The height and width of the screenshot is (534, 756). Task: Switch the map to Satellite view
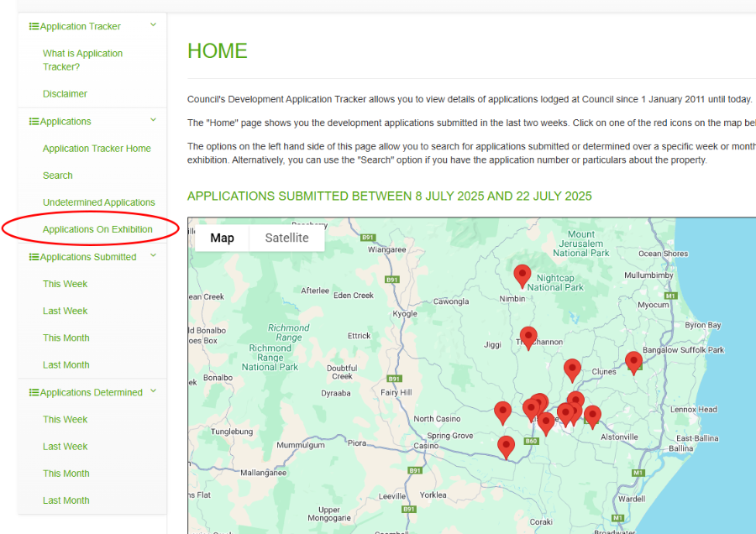click(x=287, y=238)
